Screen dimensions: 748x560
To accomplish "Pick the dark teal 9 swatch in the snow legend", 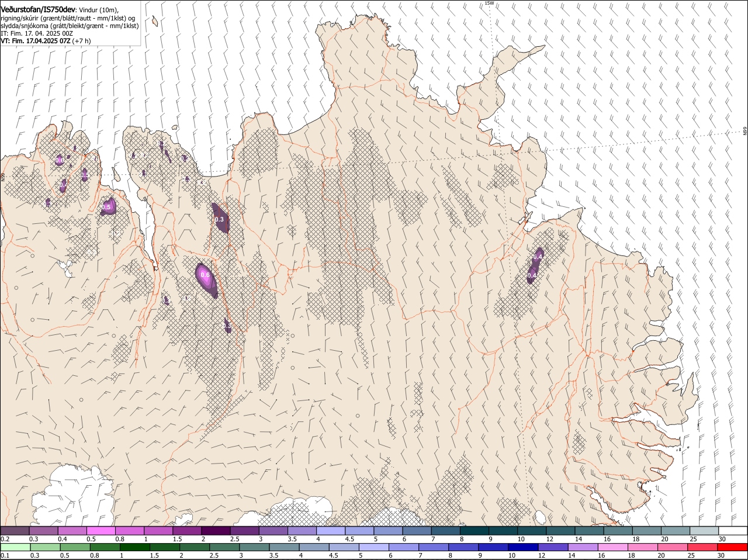I will [503, 531].
